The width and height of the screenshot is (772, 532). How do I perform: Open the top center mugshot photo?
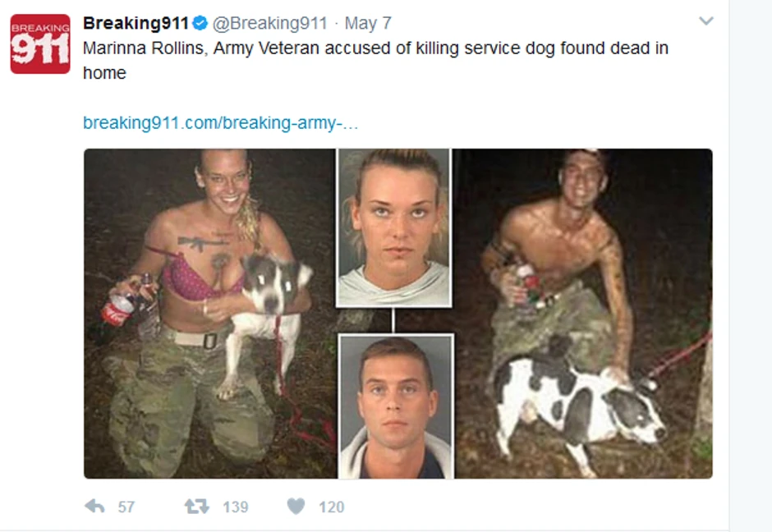393,228
